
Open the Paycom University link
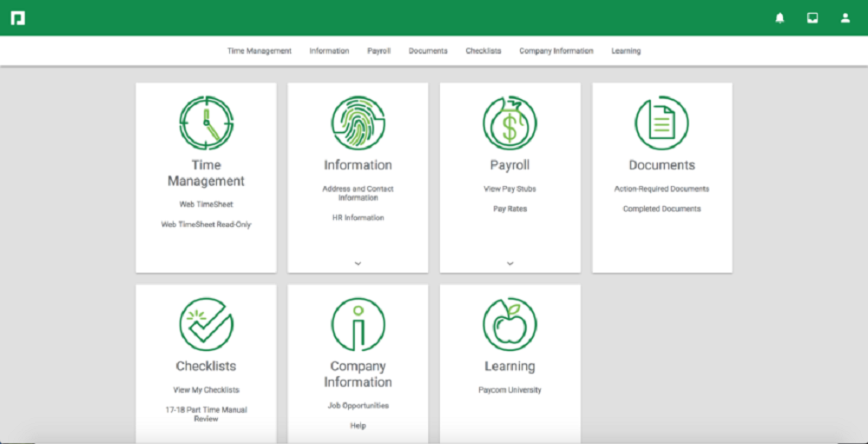click(510, 390)
